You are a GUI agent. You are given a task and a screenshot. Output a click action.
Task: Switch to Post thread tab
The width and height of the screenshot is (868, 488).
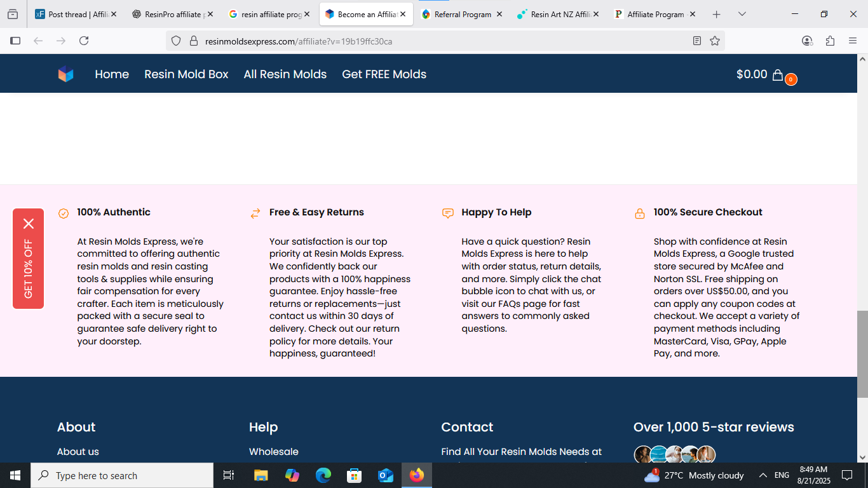pos(76,14)
